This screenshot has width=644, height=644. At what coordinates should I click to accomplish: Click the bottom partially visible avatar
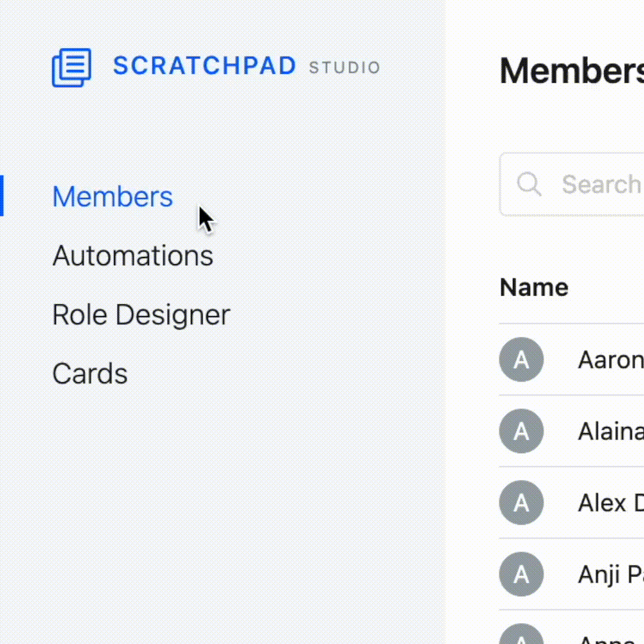point(521,637)
